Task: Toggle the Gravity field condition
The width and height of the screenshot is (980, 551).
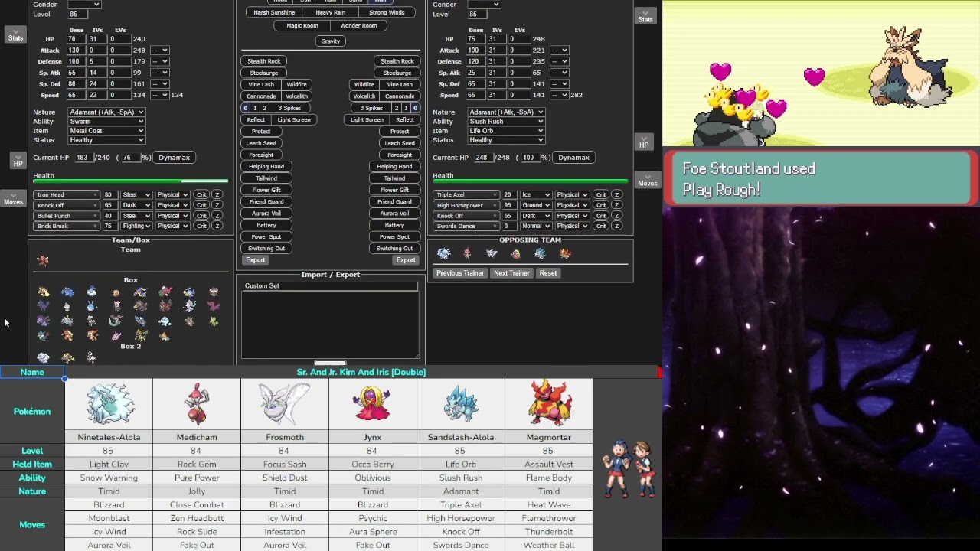Action: tap(331, 41)
